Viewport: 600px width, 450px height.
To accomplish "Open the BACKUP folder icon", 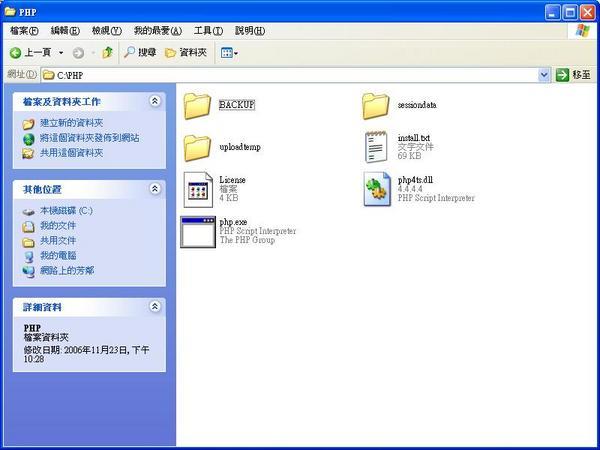I will [x=197, y=106].
